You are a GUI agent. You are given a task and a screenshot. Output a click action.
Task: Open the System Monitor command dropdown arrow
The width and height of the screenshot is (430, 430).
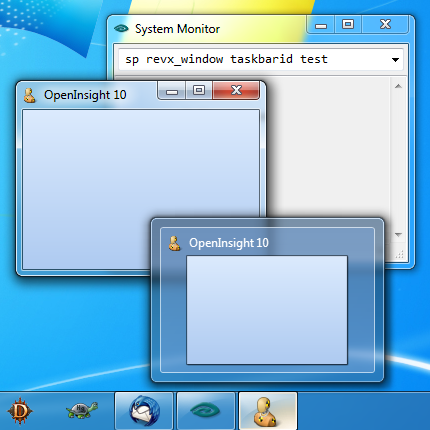[x=395, y=60]
